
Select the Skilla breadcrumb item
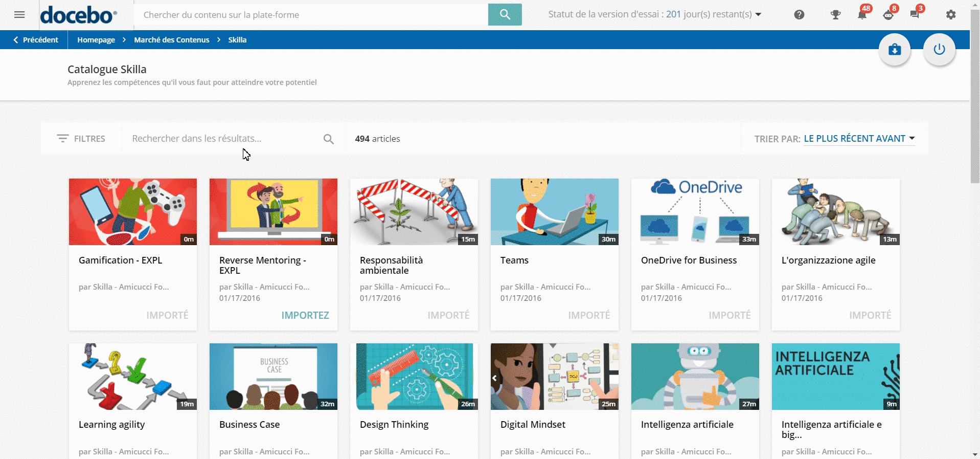click(x=237, y=40)
